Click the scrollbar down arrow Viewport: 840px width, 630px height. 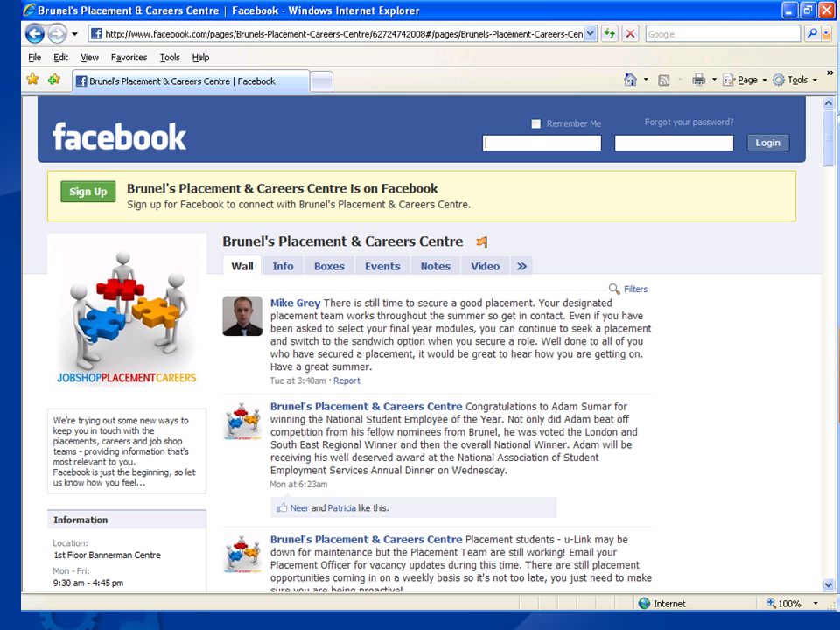(x=829, y=585)
